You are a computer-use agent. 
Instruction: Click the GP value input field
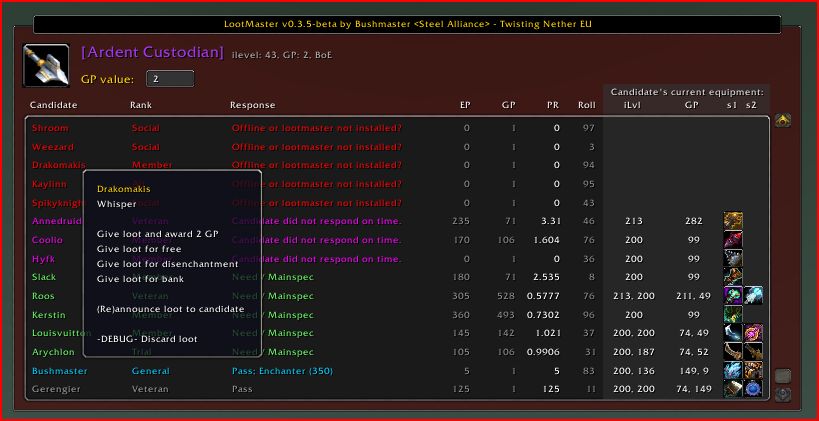tap(170, 78)
